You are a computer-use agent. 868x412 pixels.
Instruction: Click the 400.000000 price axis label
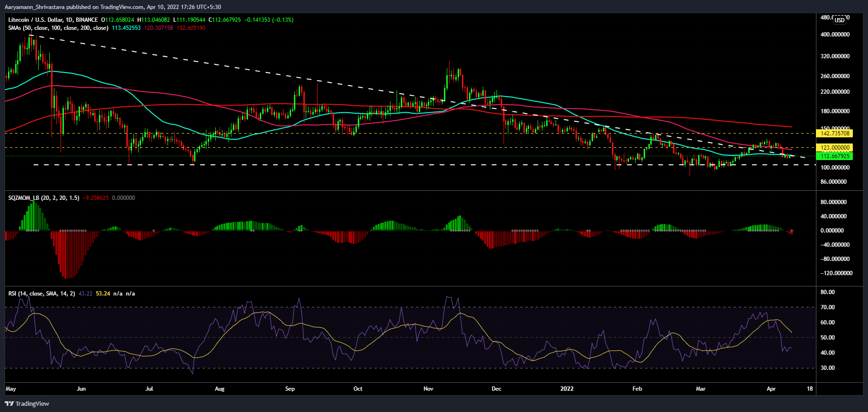click(x=835, y=35)
